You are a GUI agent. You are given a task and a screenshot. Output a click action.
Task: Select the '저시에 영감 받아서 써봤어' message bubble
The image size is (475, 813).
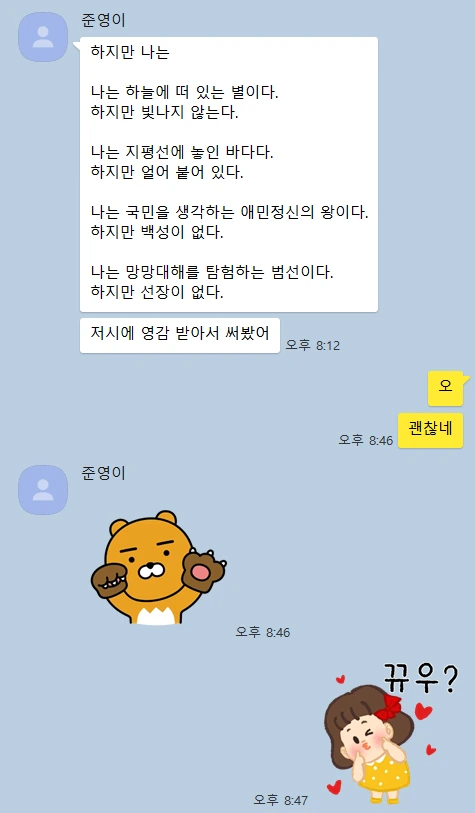point(180,335)
